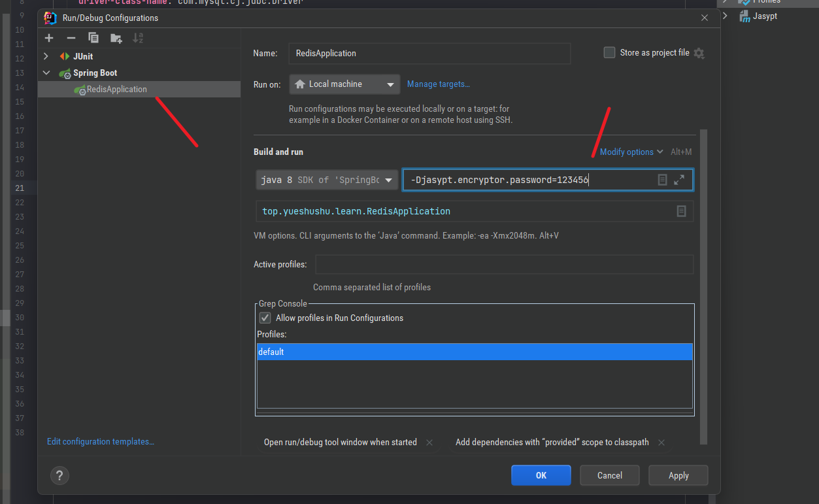Remove the selected configuration with minus icon
The height and width of the screenshot is (504, 819).
coord(71,38)
